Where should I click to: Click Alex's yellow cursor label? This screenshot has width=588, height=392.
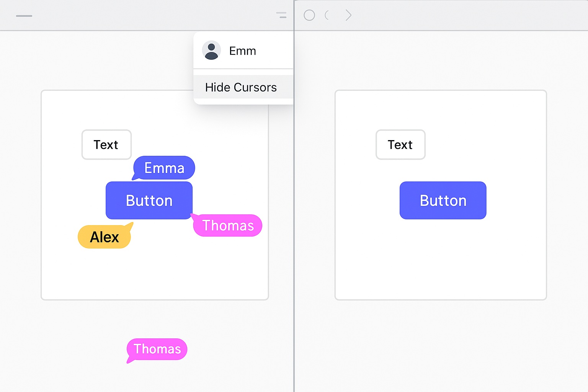[104, 237]
